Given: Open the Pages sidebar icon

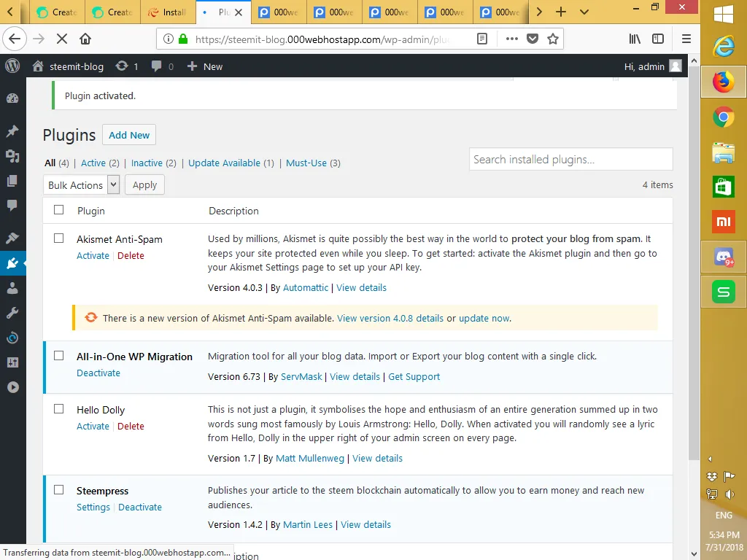Looking at the screenshot, I should (12, 181).
